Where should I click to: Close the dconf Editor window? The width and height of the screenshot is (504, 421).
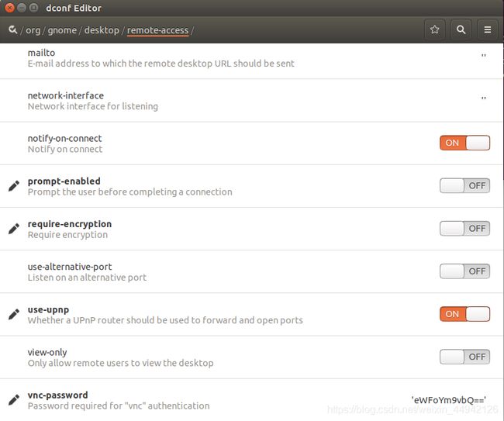point(9,8)
